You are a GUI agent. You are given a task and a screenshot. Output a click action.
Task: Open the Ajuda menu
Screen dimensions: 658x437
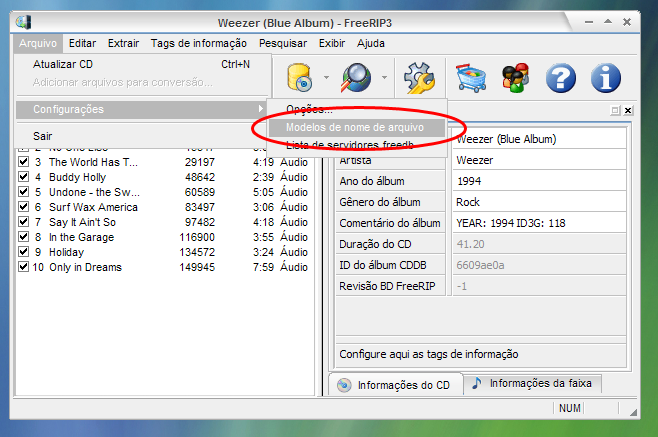(x=371, y=43)
